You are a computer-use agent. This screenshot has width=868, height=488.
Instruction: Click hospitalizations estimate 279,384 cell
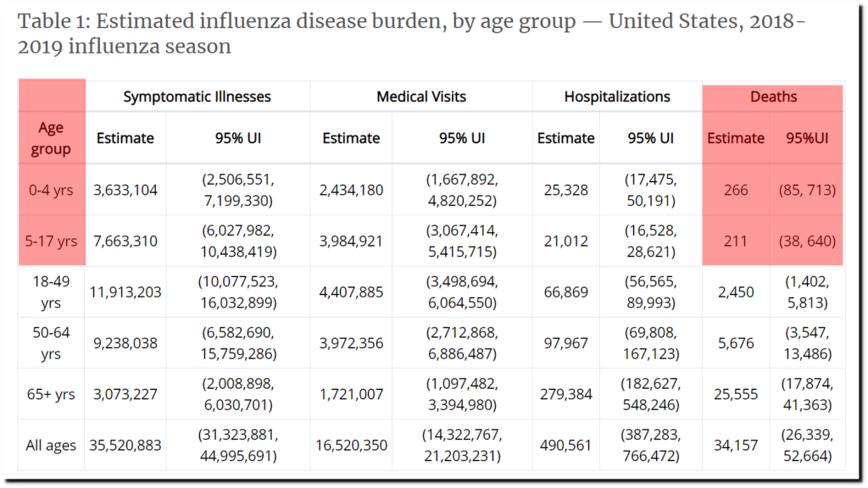(565, 394)
